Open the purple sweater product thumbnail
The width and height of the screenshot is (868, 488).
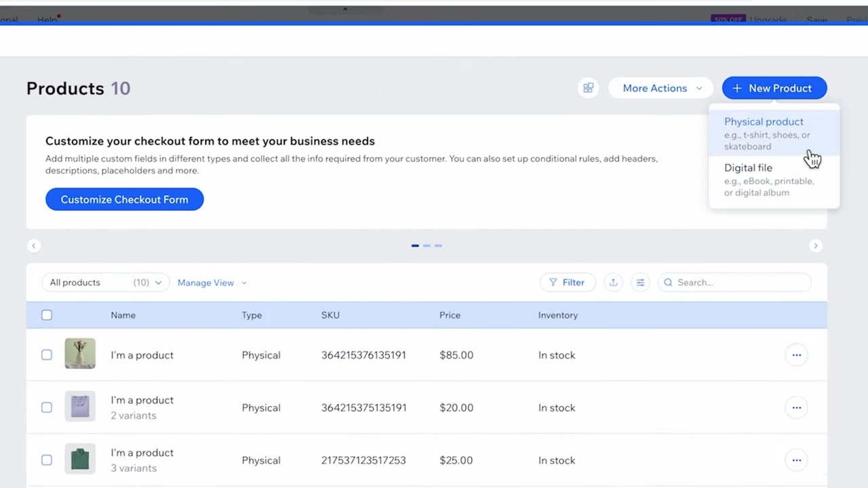coord(80,407)
